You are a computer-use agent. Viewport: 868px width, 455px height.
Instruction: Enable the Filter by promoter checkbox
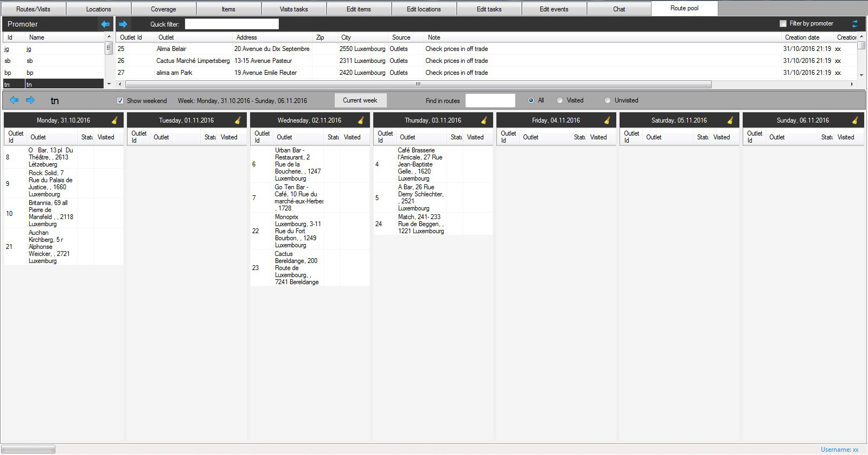pyautogui.click(x=783, y=23)
